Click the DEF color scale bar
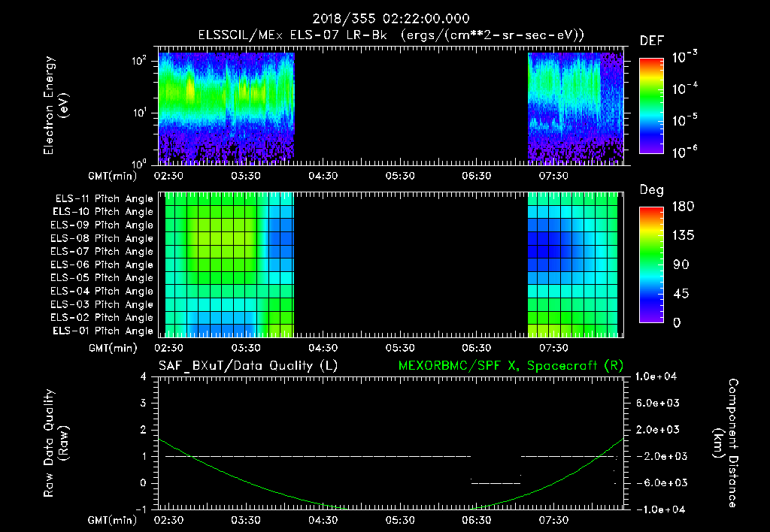Viewport: 770px width, 532px height. coord(651,106)
